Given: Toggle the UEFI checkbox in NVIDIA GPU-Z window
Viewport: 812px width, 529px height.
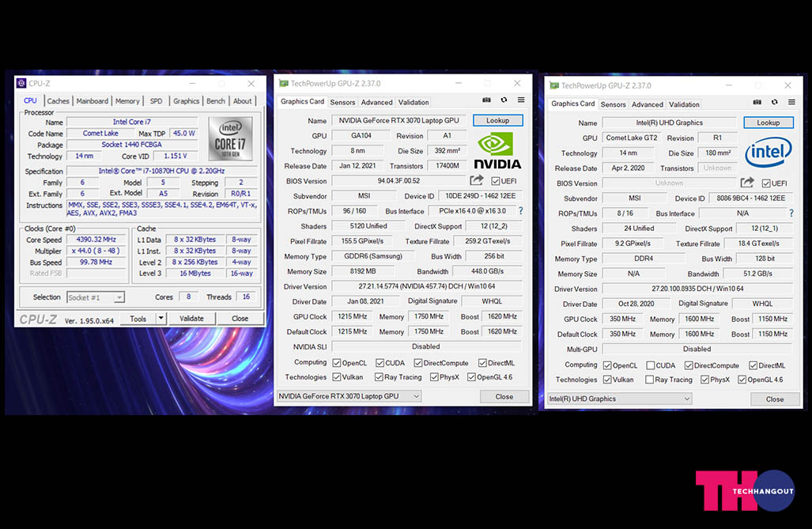Looking at the screenshot, I should point(496,181).
